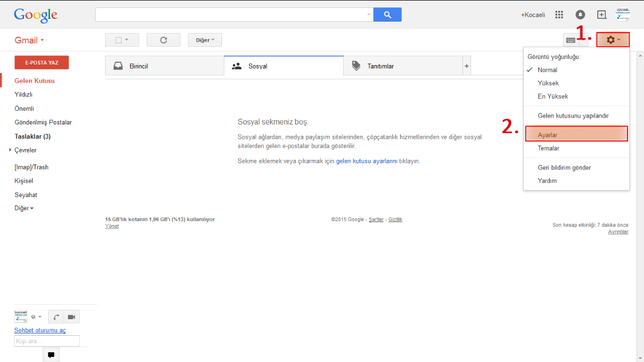Open the notifications bell icon
This screenshot has height=362, width=644.
580,15
